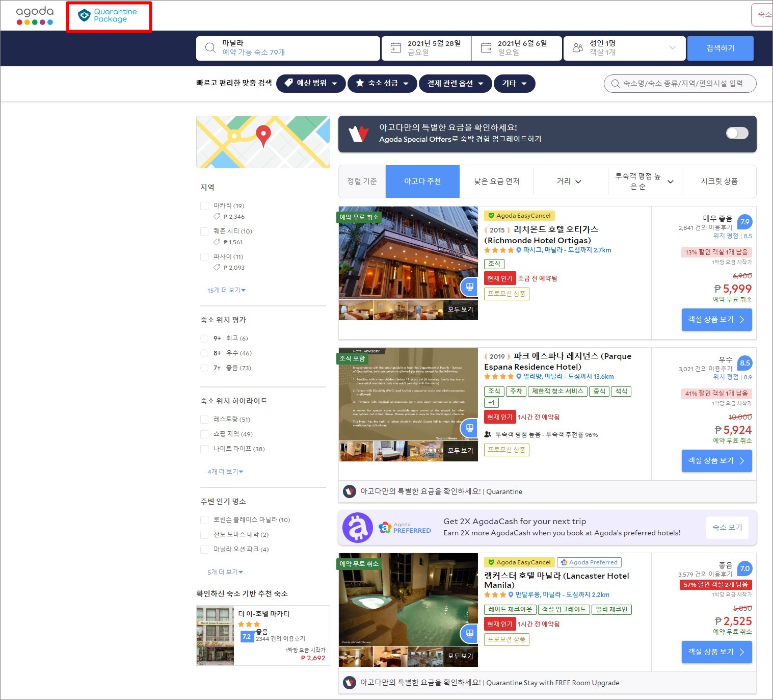
Task: Click the 마닐라 destination field
Action: coord(288,48)
